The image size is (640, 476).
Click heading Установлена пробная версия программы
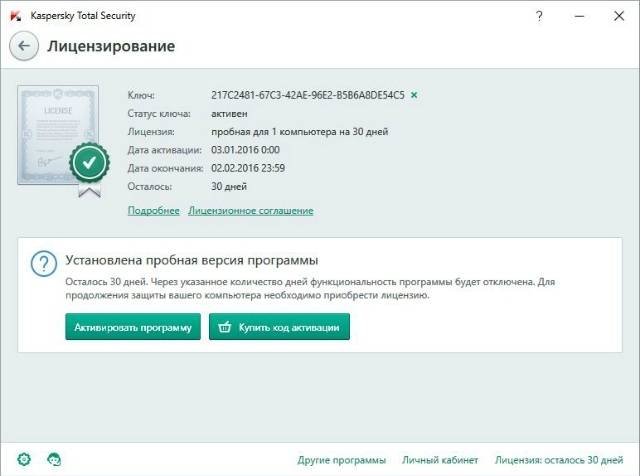pos(192,260)
